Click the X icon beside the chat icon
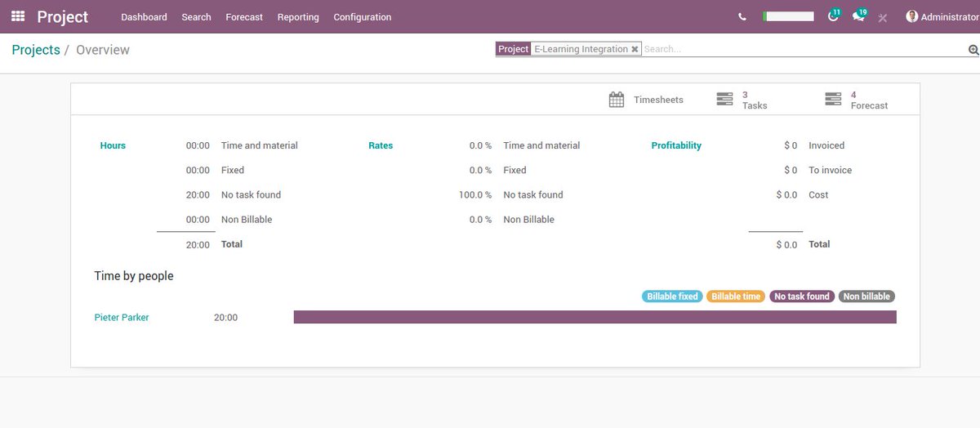Image resolution: width=980 pixels, height=428 pixels. (x=882, y=17)
